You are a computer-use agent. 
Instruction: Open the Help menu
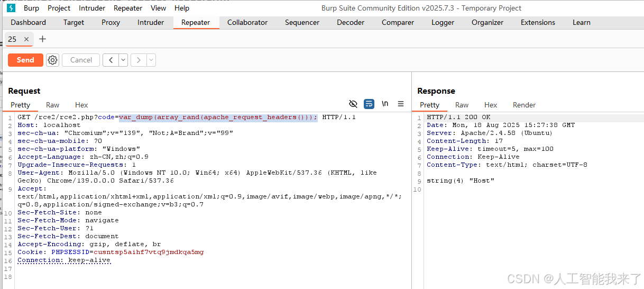tap(182, 8)
